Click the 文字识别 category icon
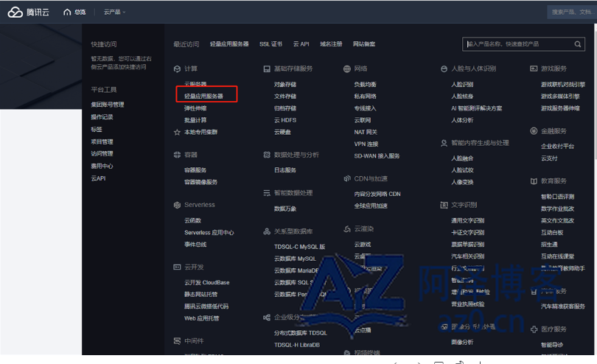The width and height of the screenshot is (597, 364). [444, 205]
